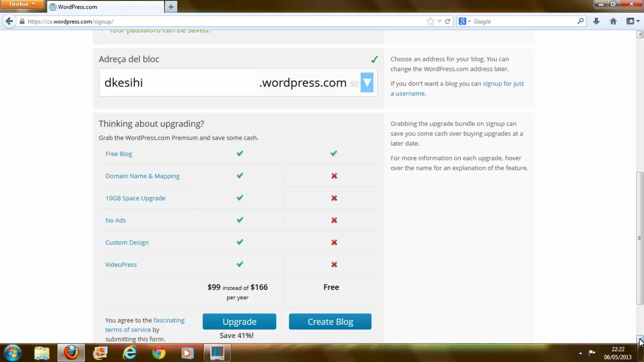Open the Action Center flag icon

[x=592, y=353]
